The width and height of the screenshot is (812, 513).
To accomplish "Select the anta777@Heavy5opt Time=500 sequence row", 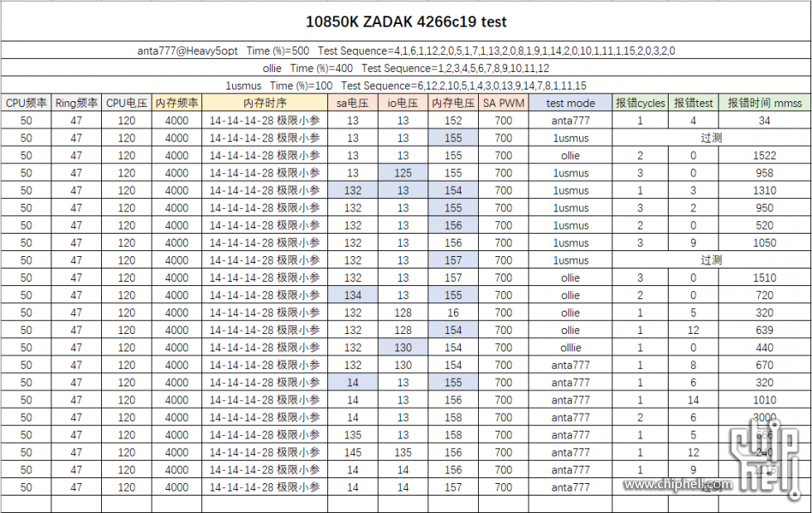I will (406, 51).
